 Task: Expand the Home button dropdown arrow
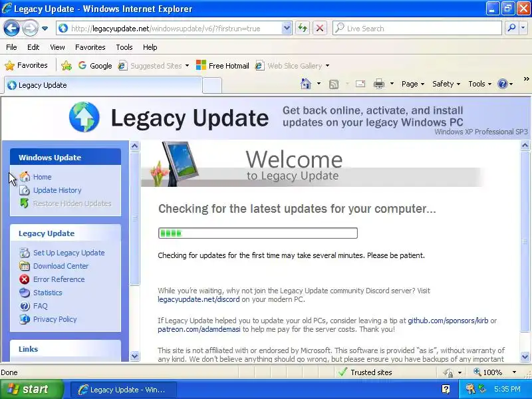(319, 84)
